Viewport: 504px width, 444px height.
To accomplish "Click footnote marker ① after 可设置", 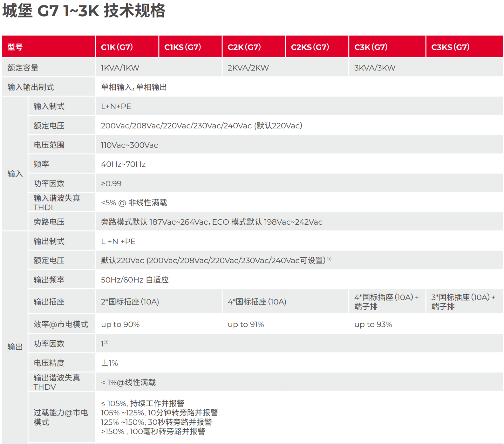I will click(329, 259).
